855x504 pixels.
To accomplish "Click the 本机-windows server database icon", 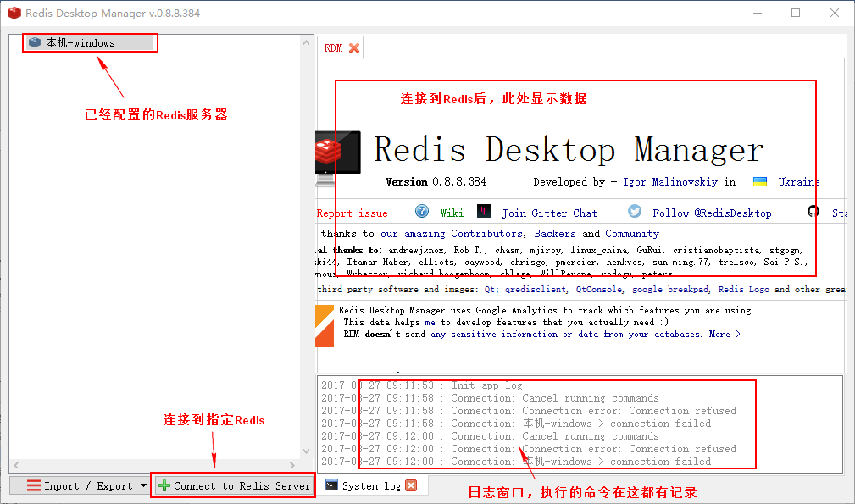I will pos(35,42).
